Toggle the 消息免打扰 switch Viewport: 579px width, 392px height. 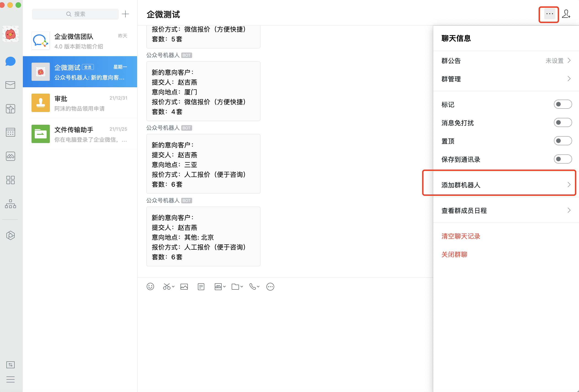click(x=563, y=122)
